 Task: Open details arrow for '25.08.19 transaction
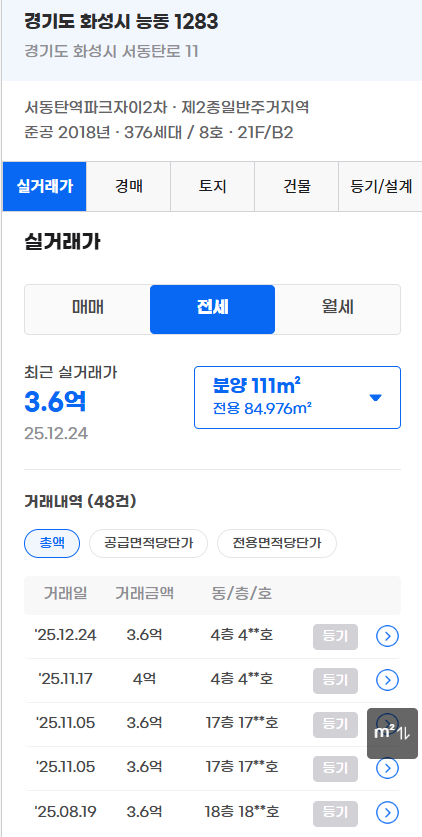pyautogui.click(x=387, y=812)
